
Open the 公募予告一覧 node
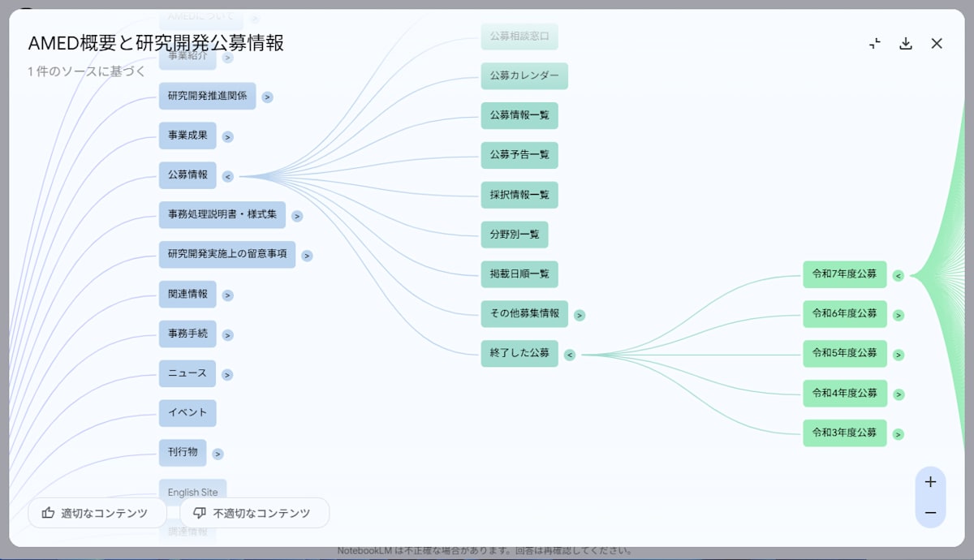tap(519, 155)
